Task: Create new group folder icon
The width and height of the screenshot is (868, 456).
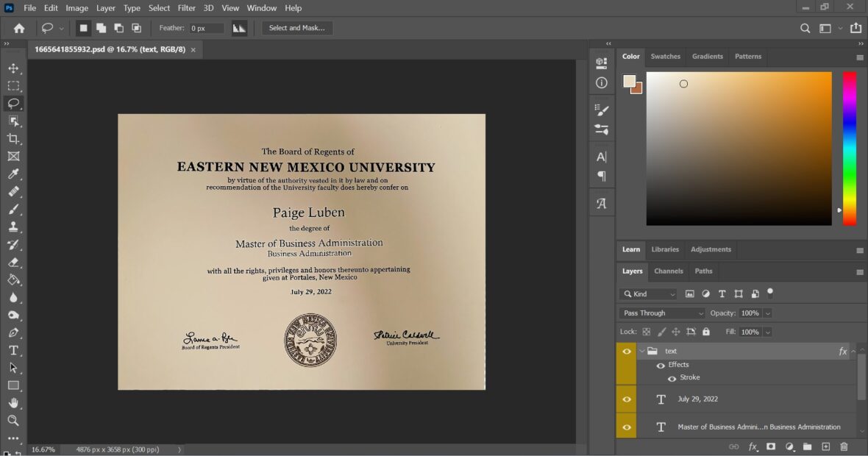Action: 807,446
